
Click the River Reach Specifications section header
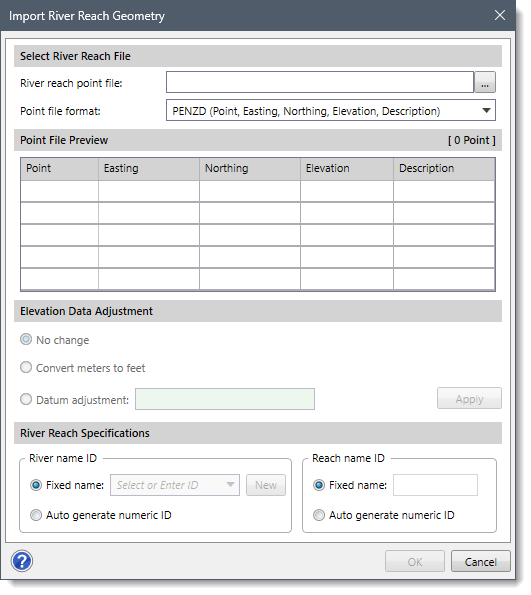258,433
